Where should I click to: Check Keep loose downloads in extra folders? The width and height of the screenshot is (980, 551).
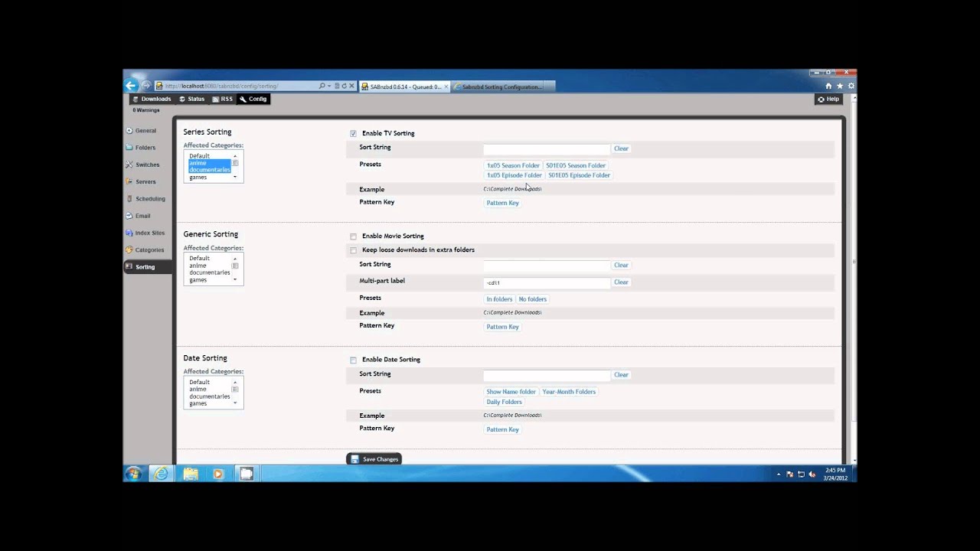(x=353, y=250)
